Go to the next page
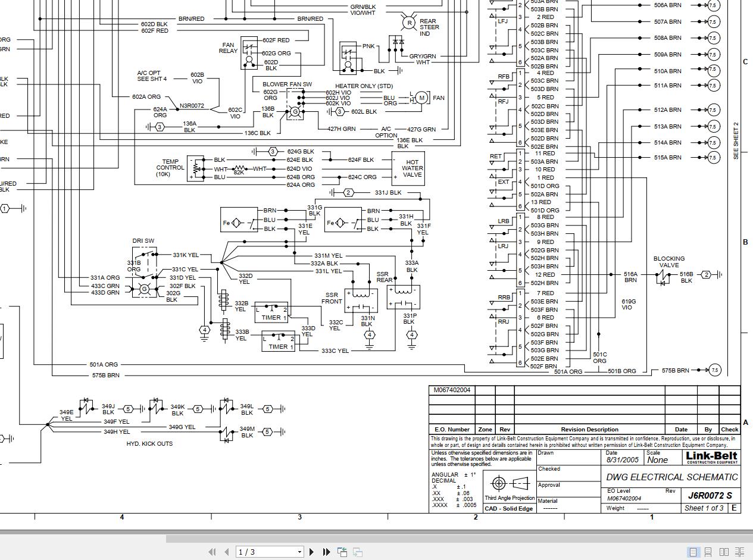The height and width of the screenshot is (560, 753). pos(312,552)
